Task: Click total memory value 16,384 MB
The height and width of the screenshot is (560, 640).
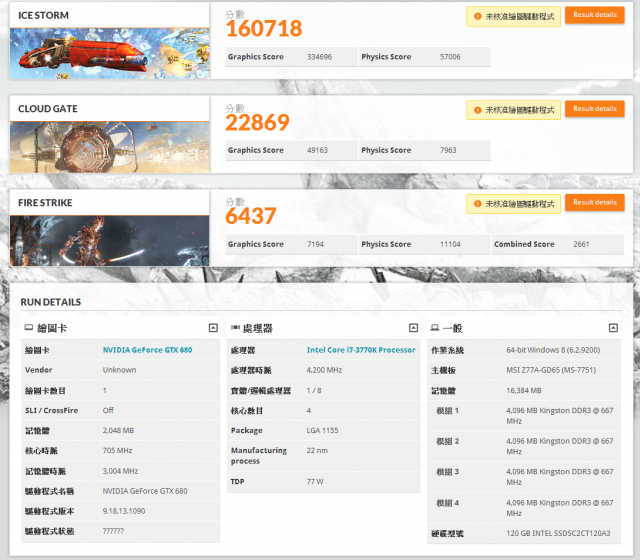Action: 524,391
